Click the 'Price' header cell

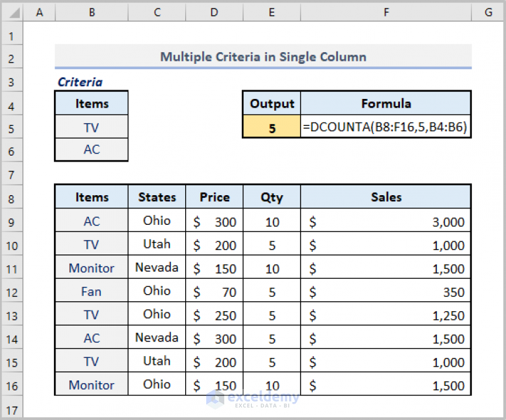tap(214, 196)
